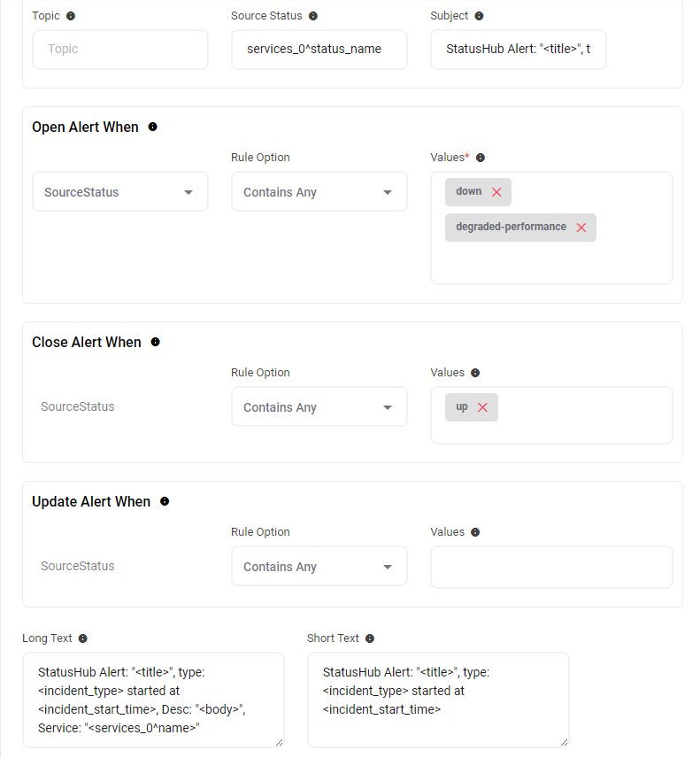Click info icon next to Long Text
The width and height of the screenshot is (700, 758).
point(83,638)
